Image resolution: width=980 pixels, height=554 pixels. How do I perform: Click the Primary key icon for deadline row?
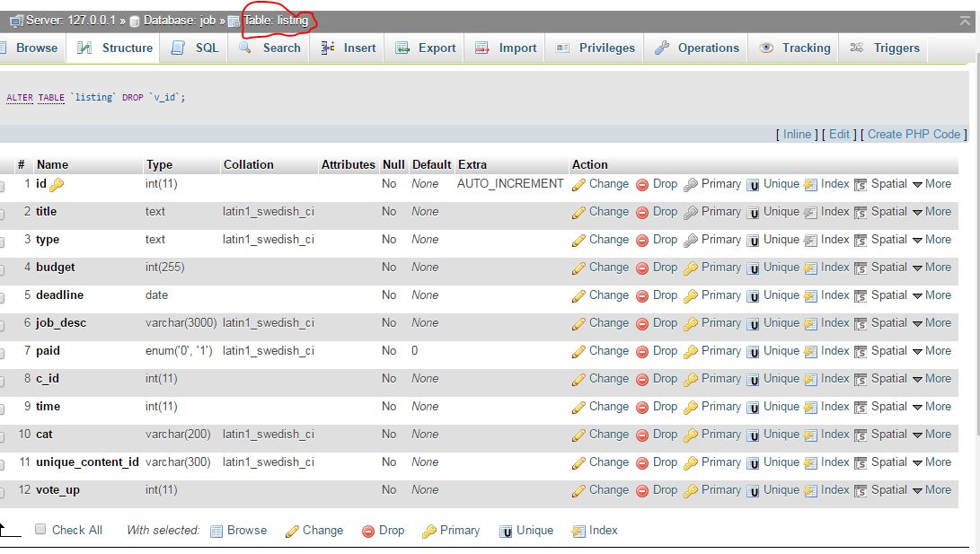click(691, 296)
